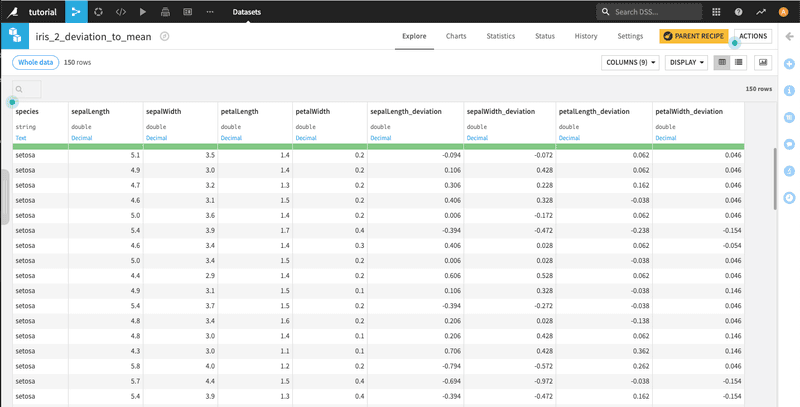Open the circular Lab icon in top bar

[x=99, y=12]
